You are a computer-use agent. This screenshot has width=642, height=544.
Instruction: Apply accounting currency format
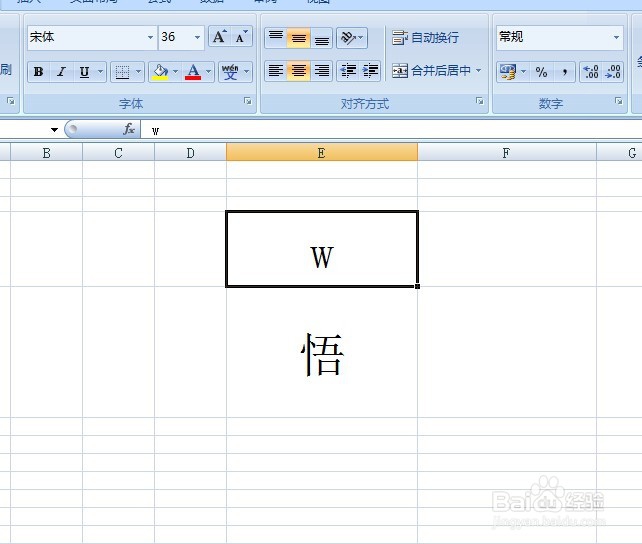[x=508, y=72]
